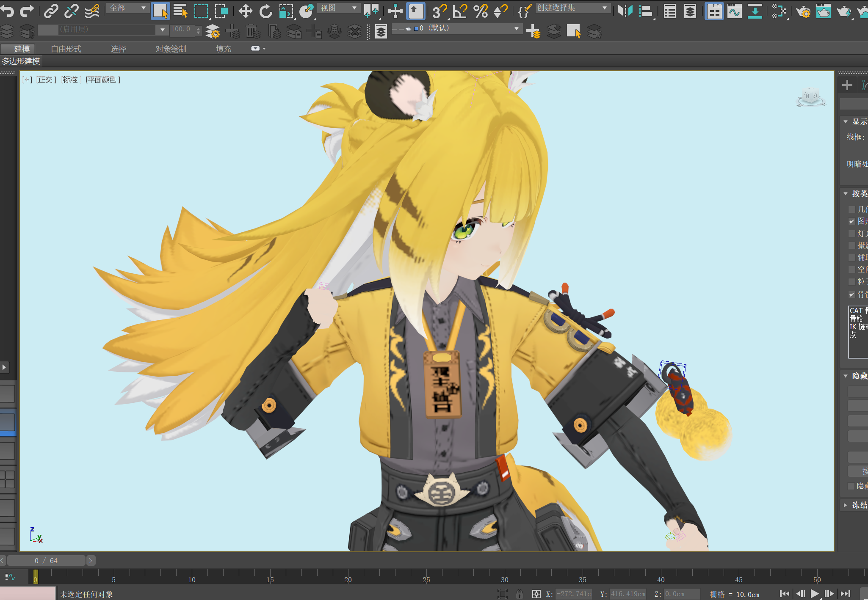Image resolution: width=868 pixels, height=600 pixels.
Task: Toggle the checked shapes checkbox
Action: [852, 221]
